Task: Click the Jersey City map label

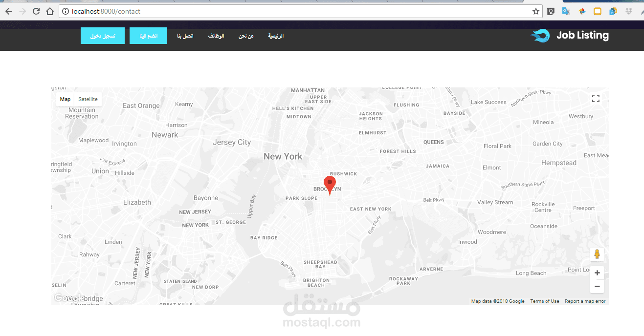Action: coord(232,142)
